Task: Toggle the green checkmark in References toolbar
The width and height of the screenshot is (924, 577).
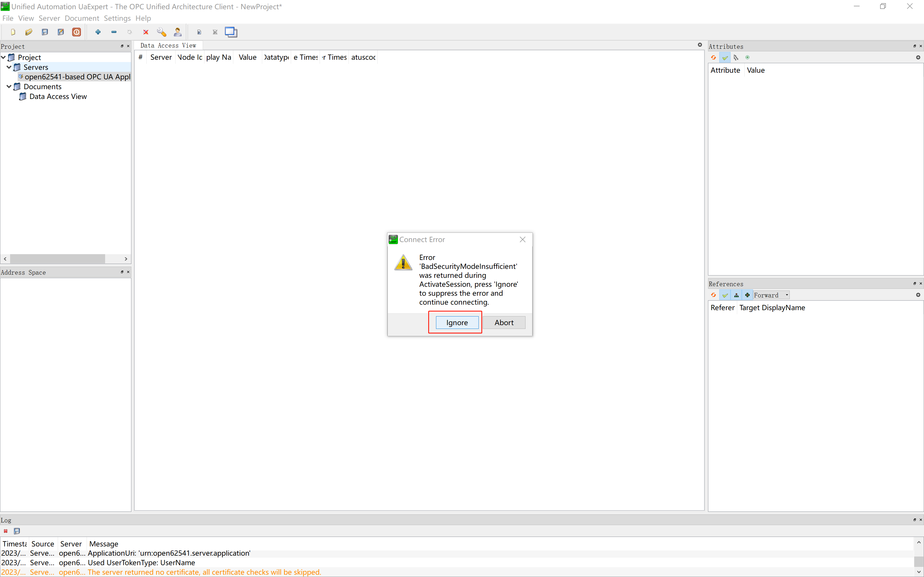Action: tap(725, 295)
